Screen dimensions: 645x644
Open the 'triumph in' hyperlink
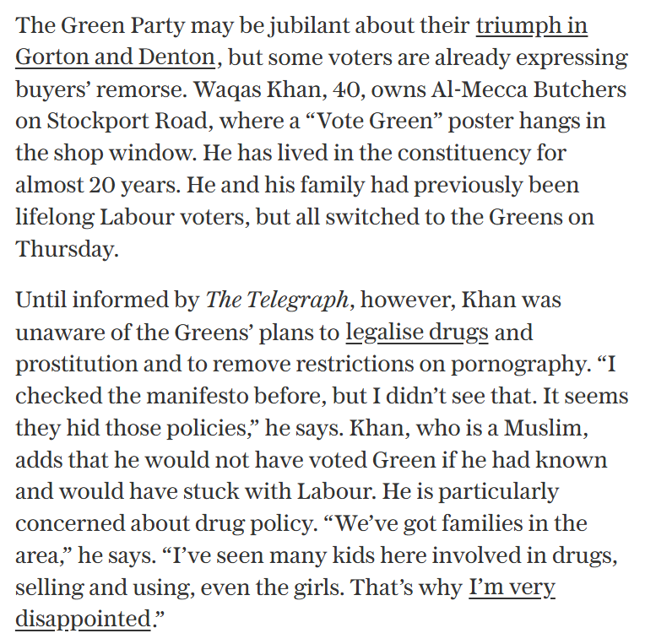pyautogui.click(x=532, y=26)
